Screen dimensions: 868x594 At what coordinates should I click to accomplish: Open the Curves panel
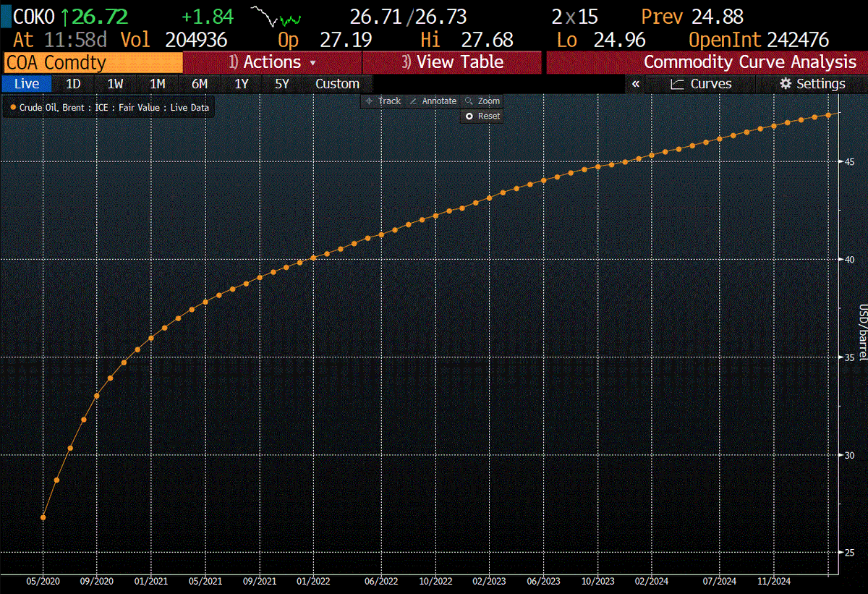701,84
